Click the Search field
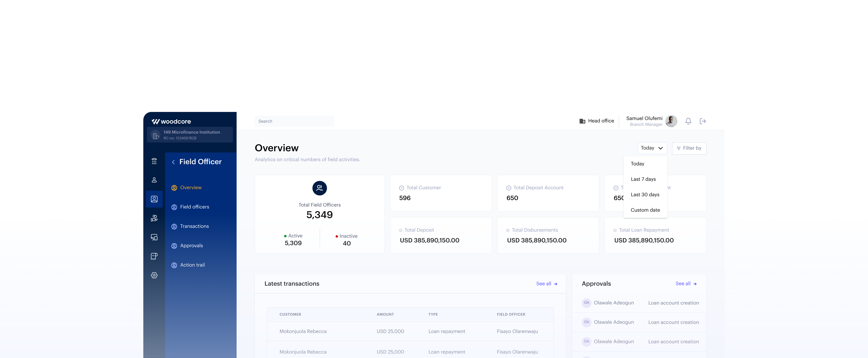Viewport: 868px width, 358px height. pos(294,121)
